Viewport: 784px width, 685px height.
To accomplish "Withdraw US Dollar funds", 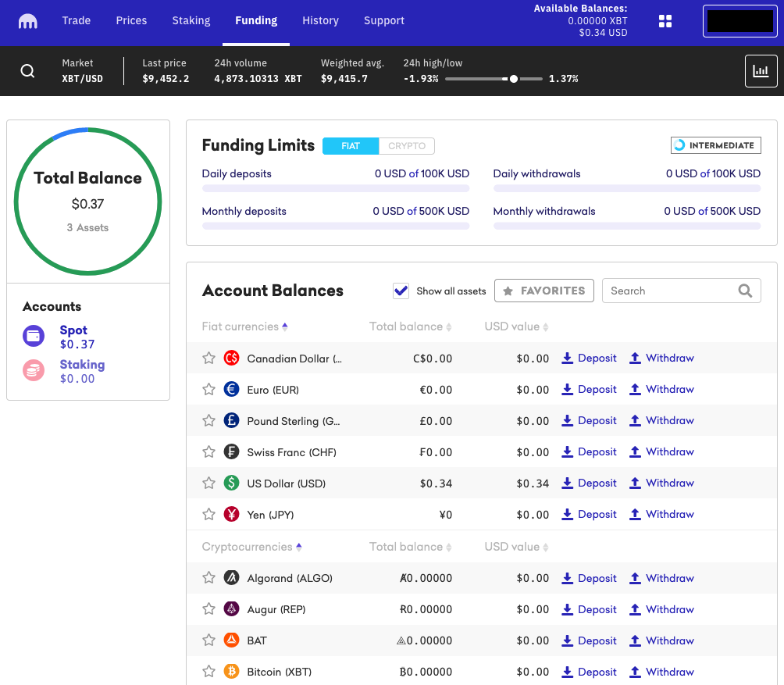I will [x=661, y=483].
